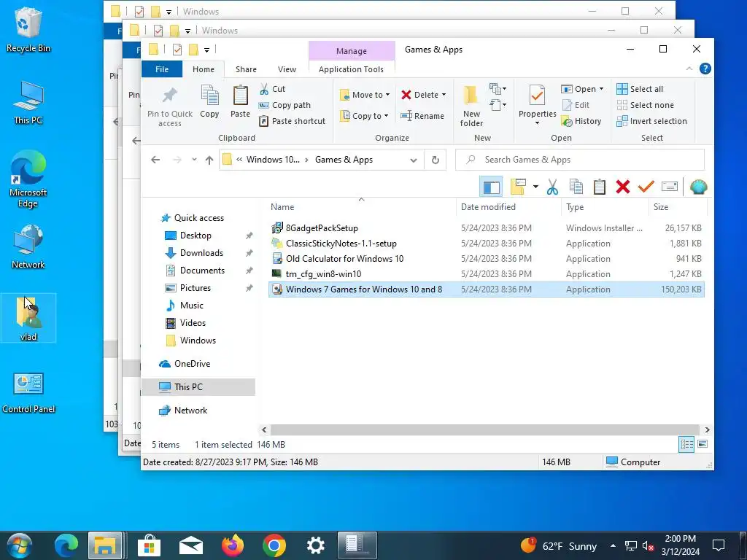Toggle the navigation pane toolbar button
The height and width of the screenshot is (560, 747).
pyautogui.click(x=491, y=187)
